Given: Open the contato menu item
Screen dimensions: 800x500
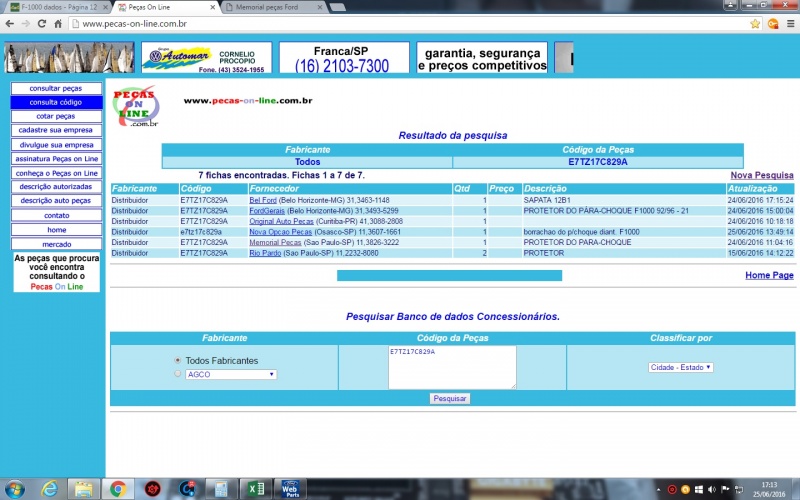Looking at the screenshot, I should pyautogui.click(x=56, y=215).
